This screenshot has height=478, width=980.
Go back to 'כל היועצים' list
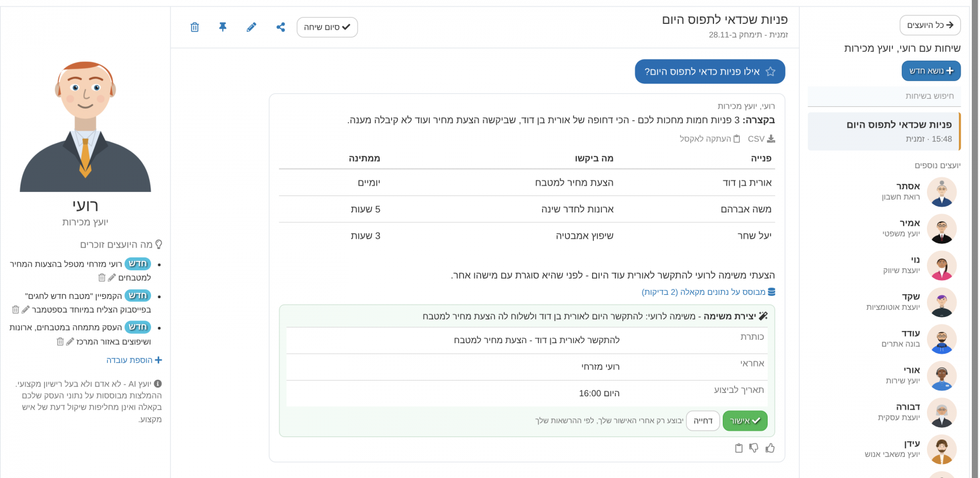coord(930,25)
